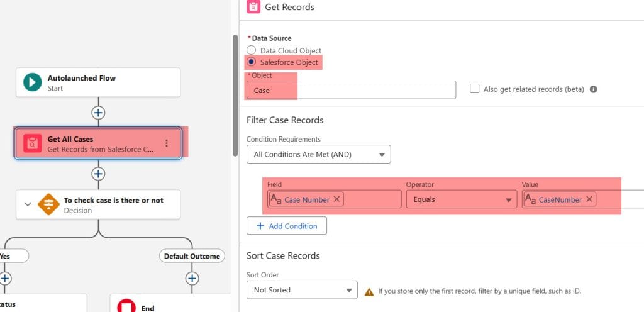This screenshot has width=644, height=312.
Task: Click the CaseNumber value pill
Action: click(x=560, y=199)
